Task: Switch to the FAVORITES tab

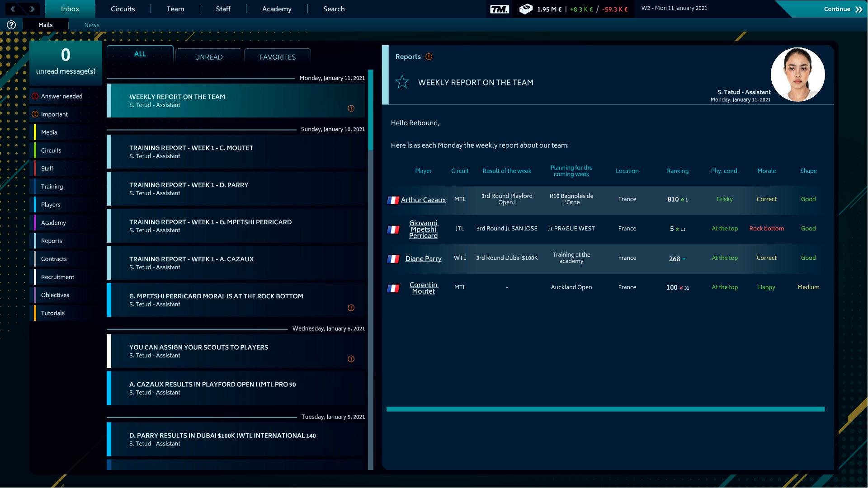Action: (x=277, y=57)
